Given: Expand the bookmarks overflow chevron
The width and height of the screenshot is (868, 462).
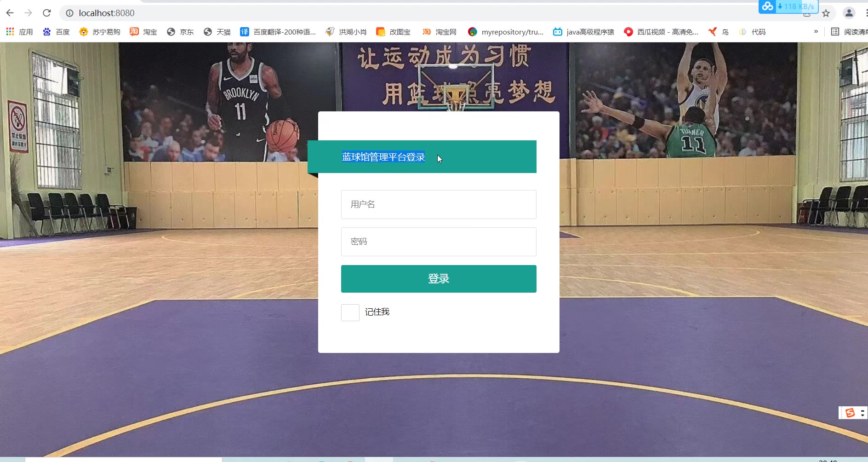Looking at the screenshot, I should [x=816, y=31].
